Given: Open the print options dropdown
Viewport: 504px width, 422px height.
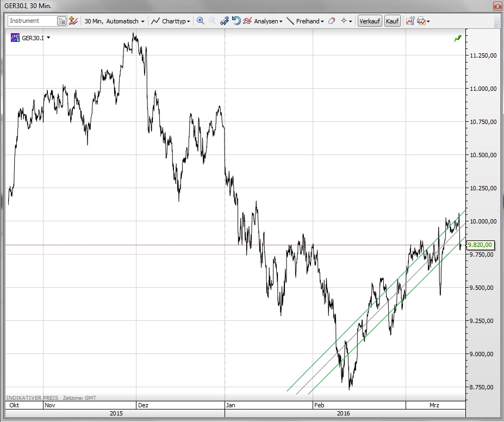Looking at the screenshot, I should [424, 21].
